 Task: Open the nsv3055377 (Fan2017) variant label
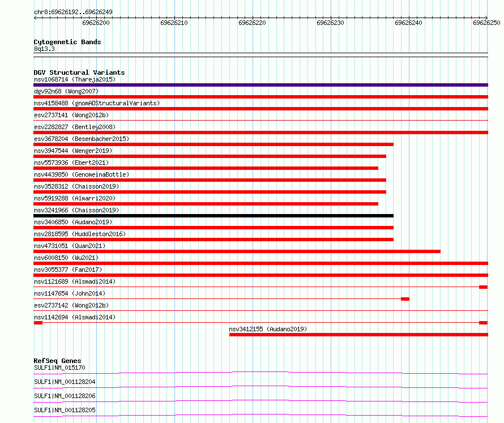point(68,270)
